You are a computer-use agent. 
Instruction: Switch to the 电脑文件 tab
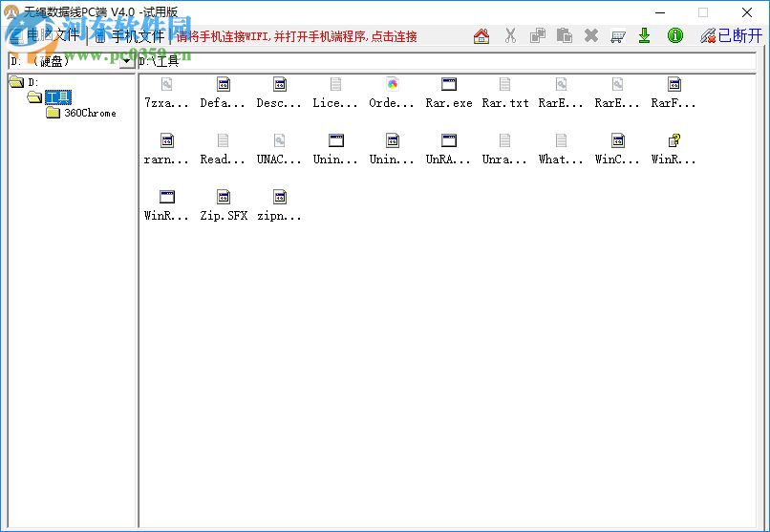click(x=45, y=36)
